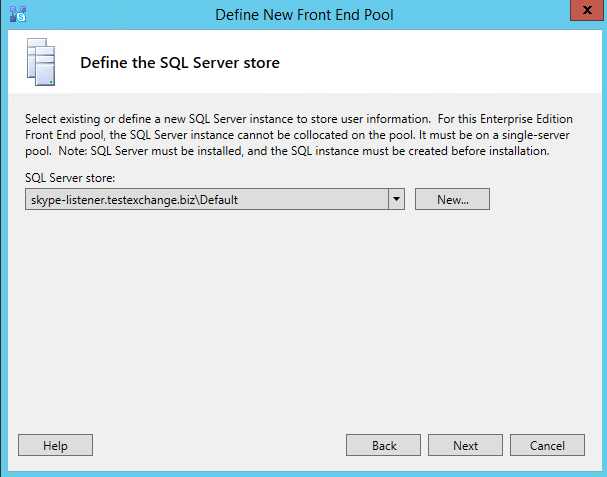Cancel the front end pool wizard
Screen dimensions: 607x477
[x=547, y=445]
